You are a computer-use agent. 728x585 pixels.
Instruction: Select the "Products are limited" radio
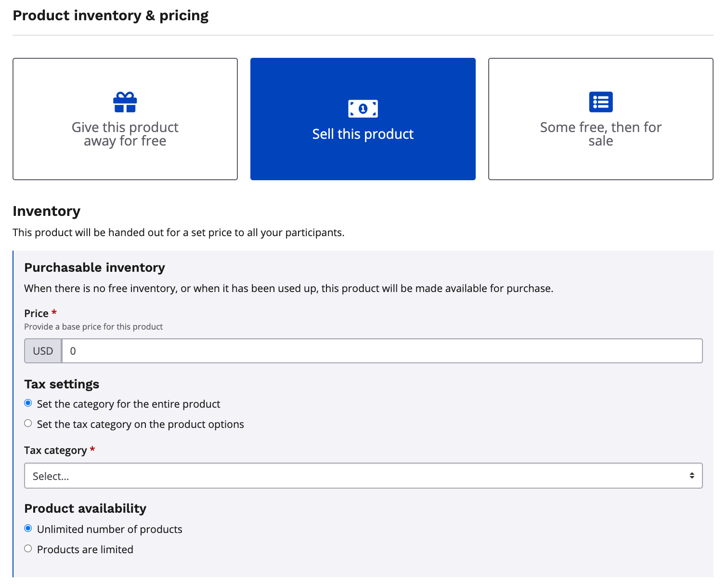pyautogui.click(x=28, y=549)
